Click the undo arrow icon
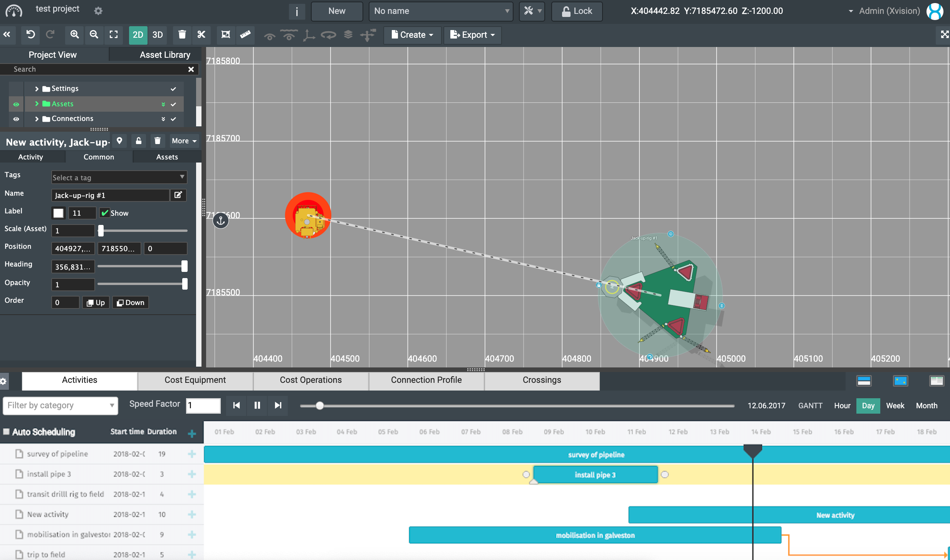 click(30, 35)
